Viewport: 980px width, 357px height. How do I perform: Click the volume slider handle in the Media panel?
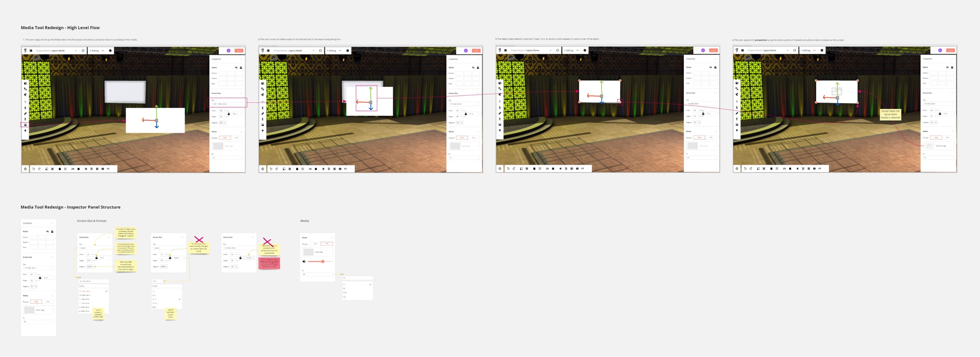click(323, 262)
